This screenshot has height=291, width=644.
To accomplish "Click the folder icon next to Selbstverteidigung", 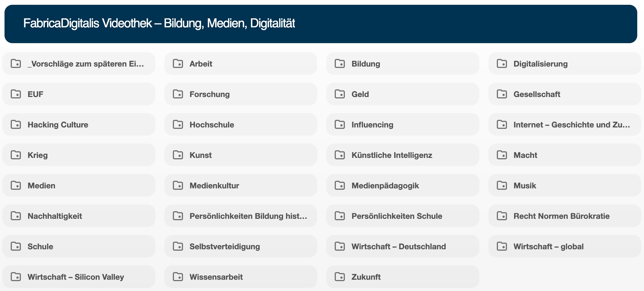I will (x=178, y=246).
